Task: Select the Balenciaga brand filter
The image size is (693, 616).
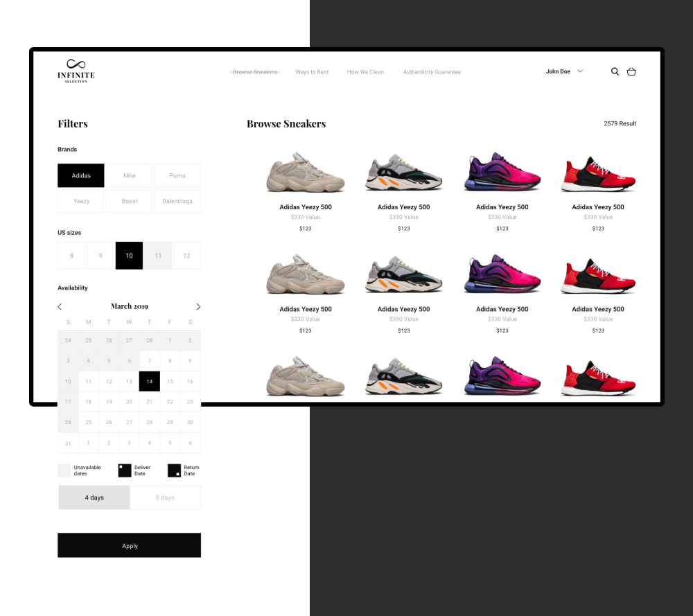Action: (x=177, y=201)
